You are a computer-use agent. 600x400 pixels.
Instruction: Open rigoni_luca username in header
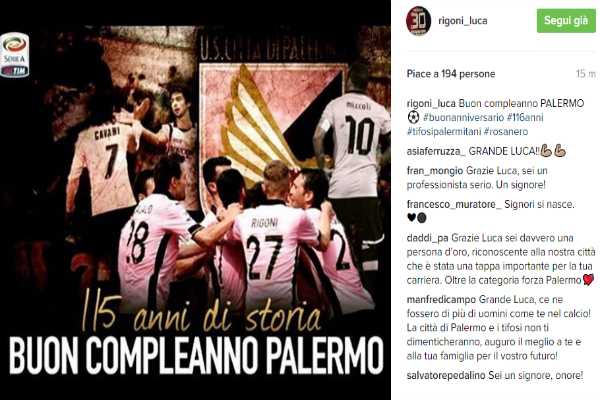point(463,21)
